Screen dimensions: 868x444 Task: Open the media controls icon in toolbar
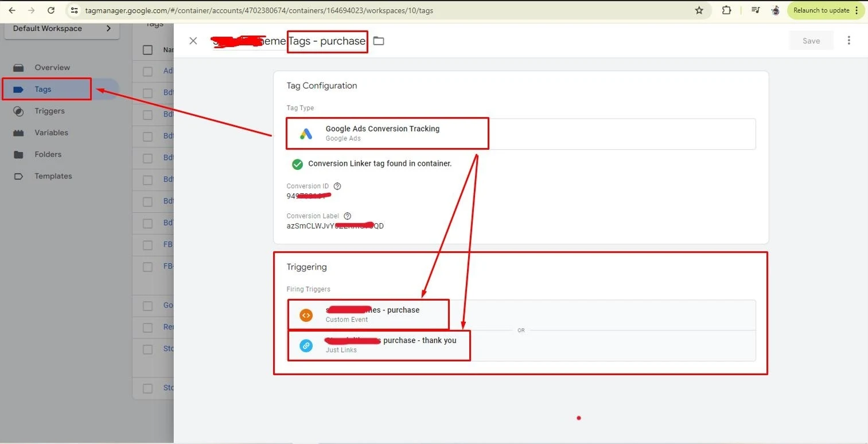756,10
